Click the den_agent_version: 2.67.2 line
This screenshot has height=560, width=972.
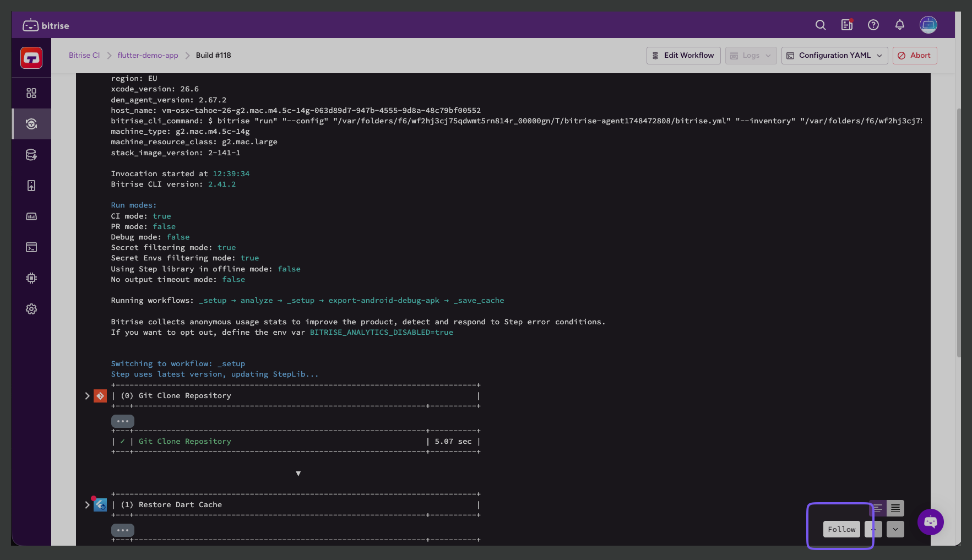169,100
